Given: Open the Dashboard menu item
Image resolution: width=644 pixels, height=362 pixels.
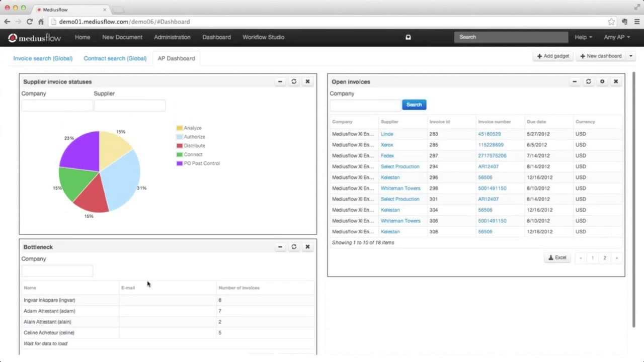Looking at the screenshot, I should 216,37.
